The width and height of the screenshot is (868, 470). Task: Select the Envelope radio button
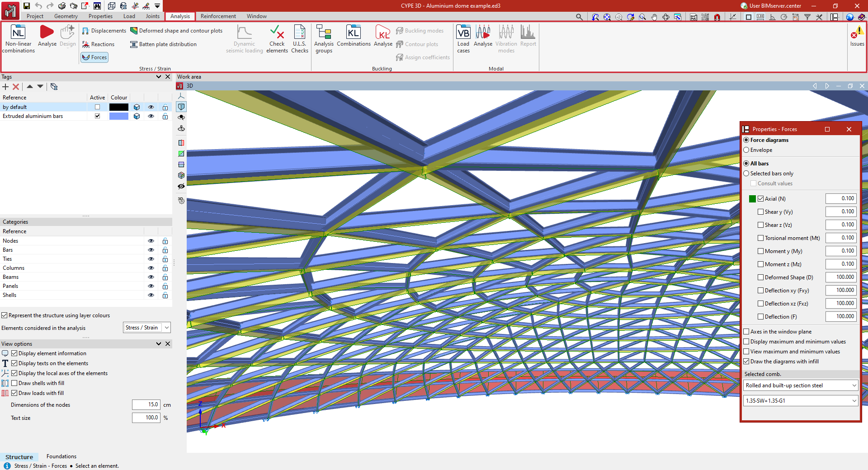pos(746,150)
